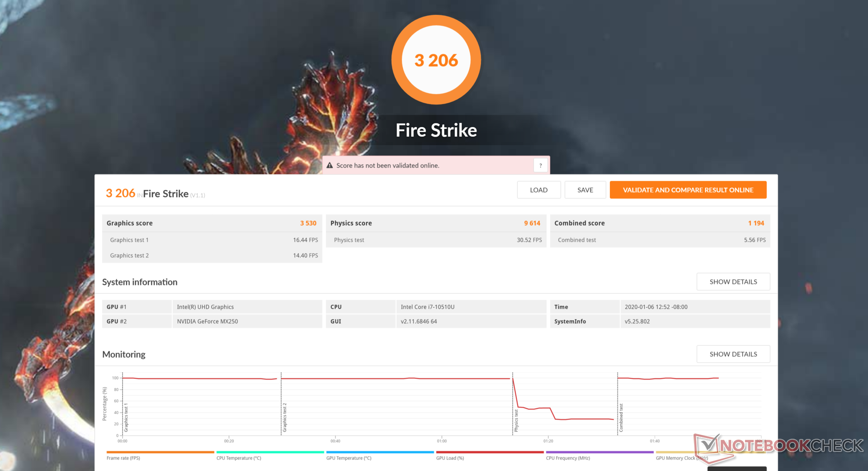Click the Graphics test 2 chart marker
Screen dimensions: 868x471
285,417
